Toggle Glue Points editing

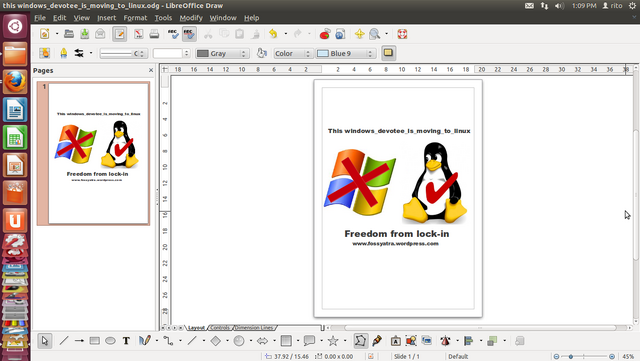377,341
